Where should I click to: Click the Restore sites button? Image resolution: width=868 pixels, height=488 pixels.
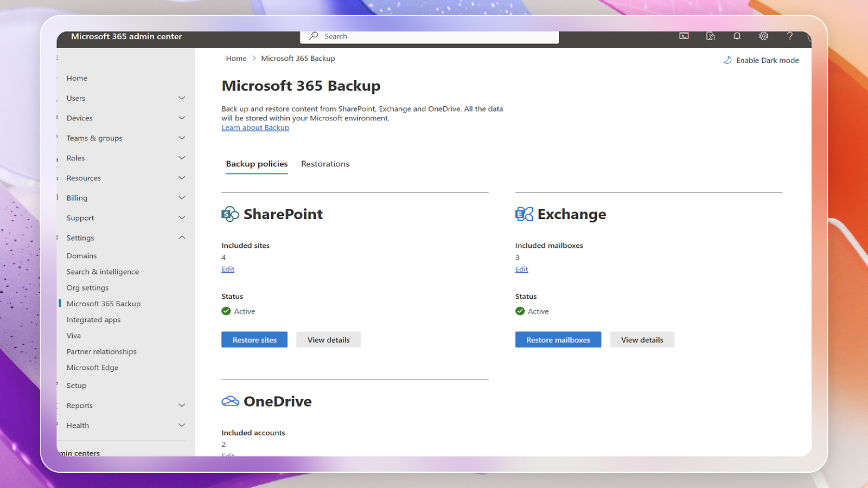coord(254,340)
